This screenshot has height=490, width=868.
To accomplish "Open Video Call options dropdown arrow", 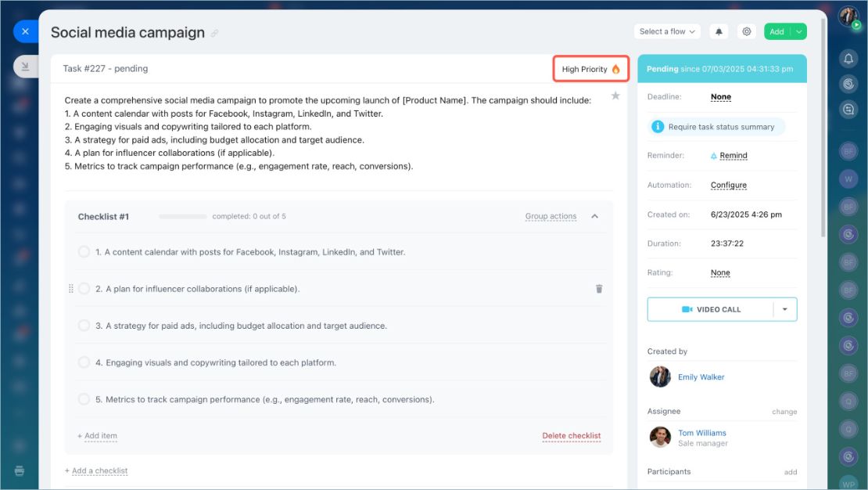I will pyautogui.click(x=785, y=309).
